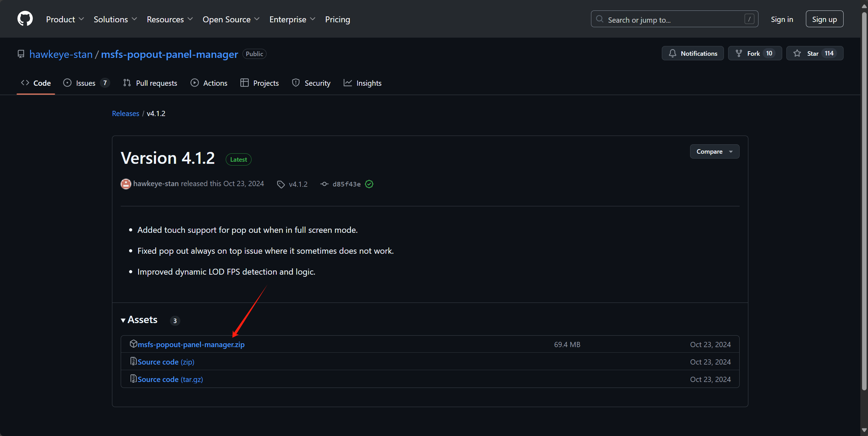Expand the Solutions menu
The image size is (868, 436).
click(x=115, y=19)
